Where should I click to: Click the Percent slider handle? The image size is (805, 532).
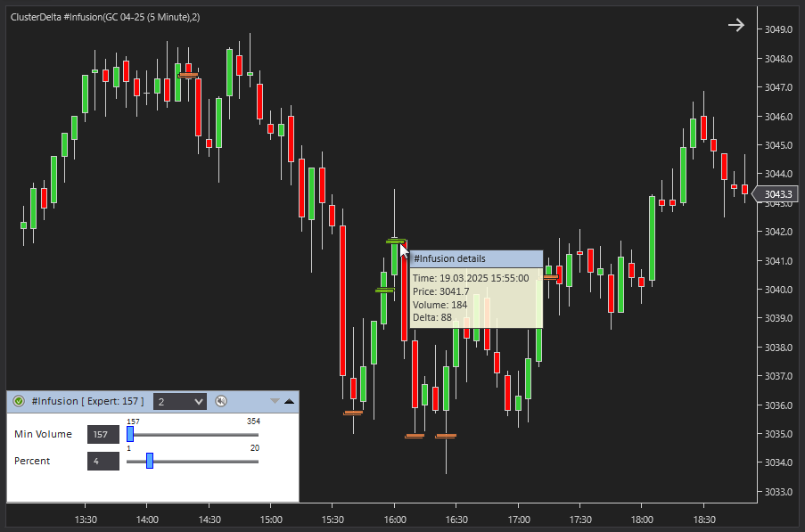[x=150, y=461]
